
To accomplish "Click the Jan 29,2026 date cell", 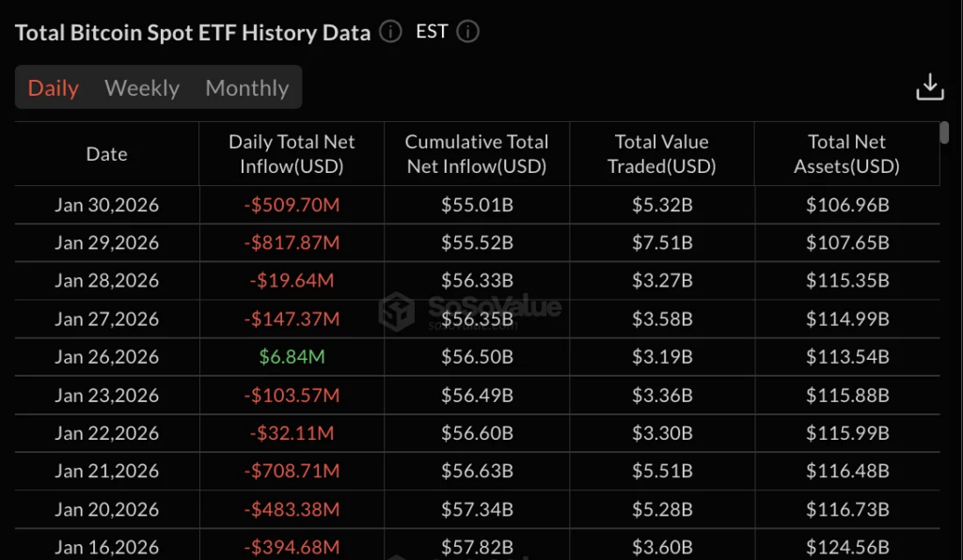I will (105, 242).
